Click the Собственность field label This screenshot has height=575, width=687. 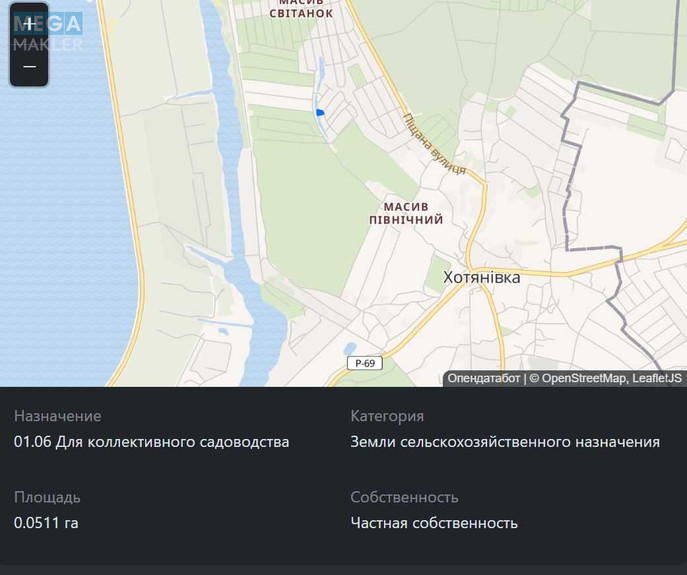pyautogui.click(x=404, y=497)
